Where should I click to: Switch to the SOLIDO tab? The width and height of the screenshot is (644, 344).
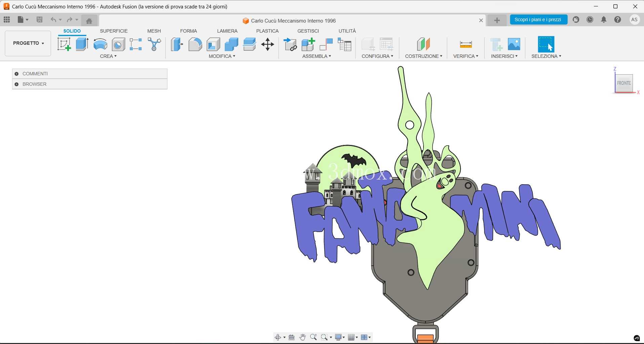(x=72, y=31)
